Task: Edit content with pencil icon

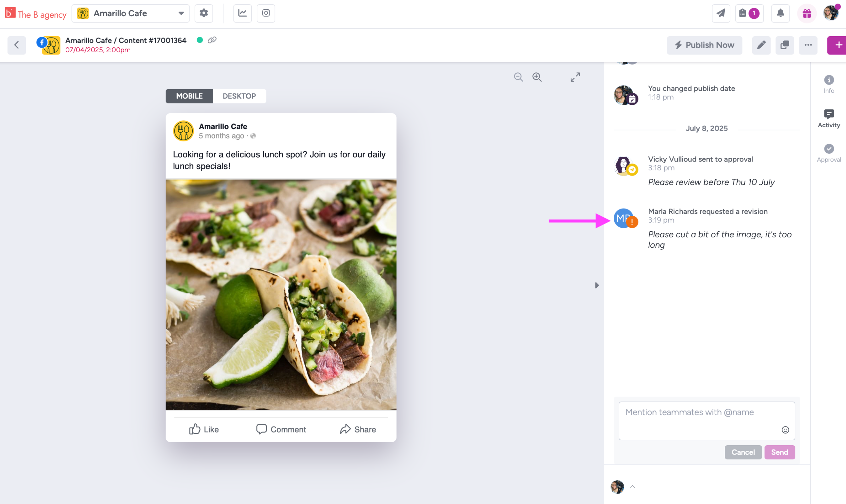Action: click(x=761, y=45)
